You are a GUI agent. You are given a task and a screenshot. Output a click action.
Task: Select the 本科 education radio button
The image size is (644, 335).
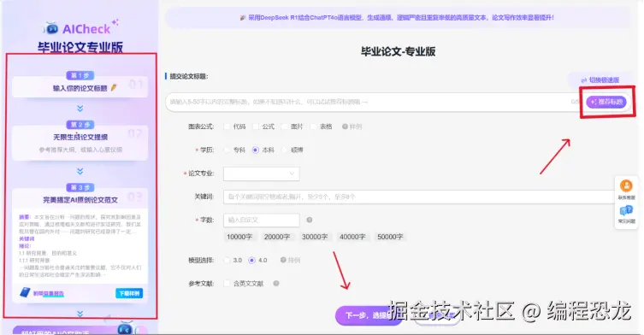click(256, 150)
